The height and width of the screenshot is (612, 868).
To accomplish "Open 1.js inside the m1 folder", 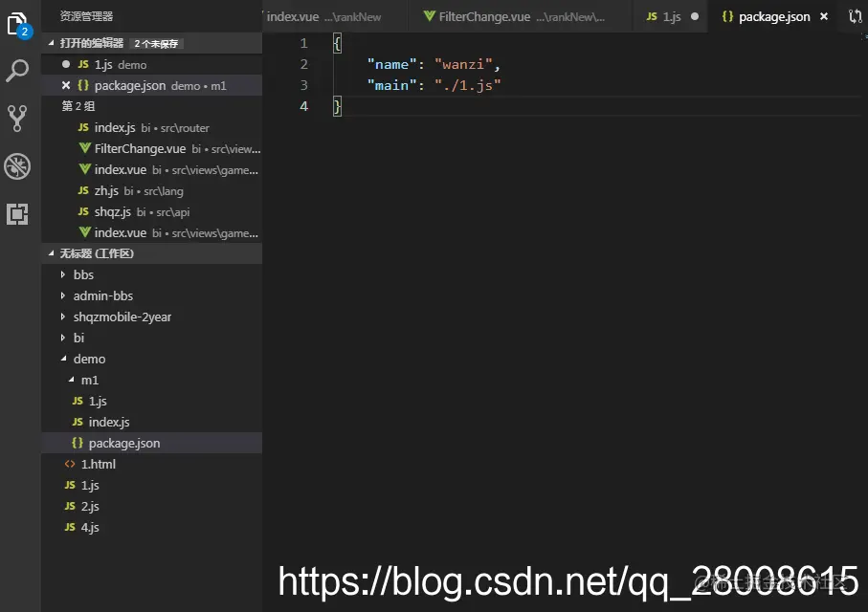I will tap(151, 401).
